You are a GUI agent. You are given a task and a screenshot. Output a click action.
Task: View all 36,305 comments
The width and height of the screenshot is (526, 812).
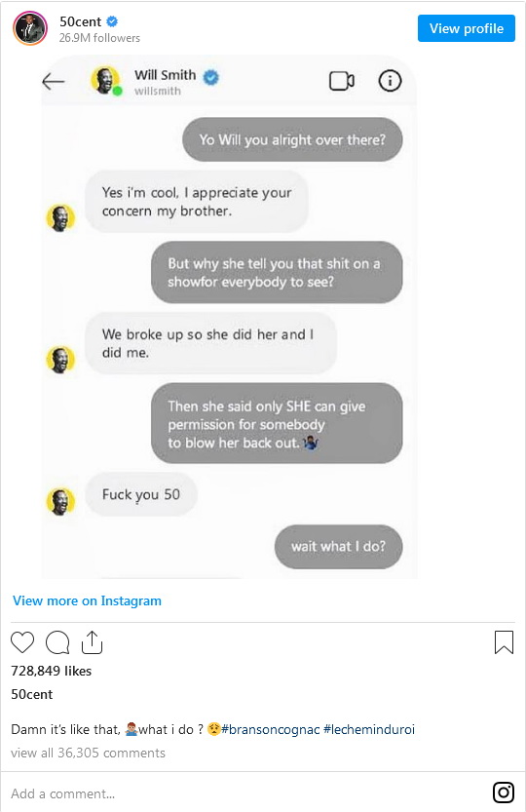coord(88,753)
